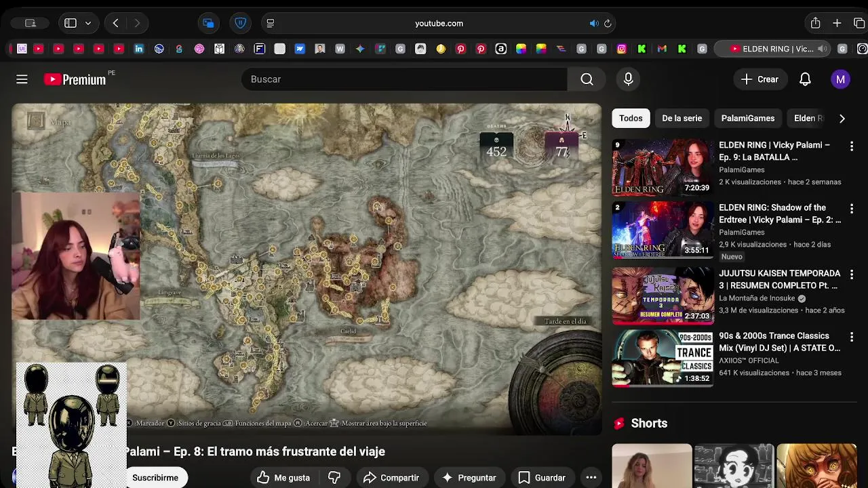The width and height of the screenshot is (868, 488).
Task: Open more actions ellipsis under video
Action: coord(591,478)
